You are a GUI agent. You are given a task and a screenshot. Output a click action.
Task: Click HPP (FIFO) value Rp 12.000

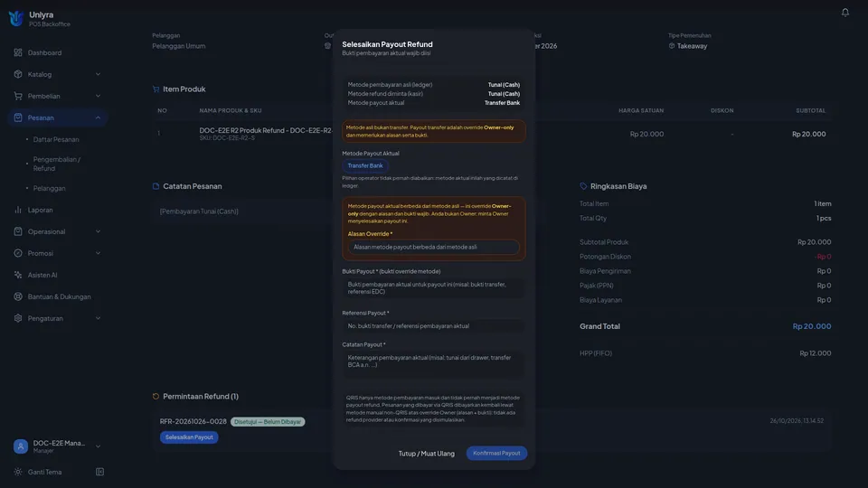[816, 353]
